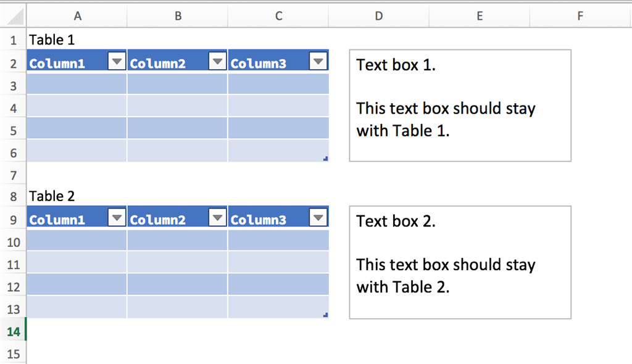Open Column2 filter dropdown in Table 1

[x=218, y=61]
